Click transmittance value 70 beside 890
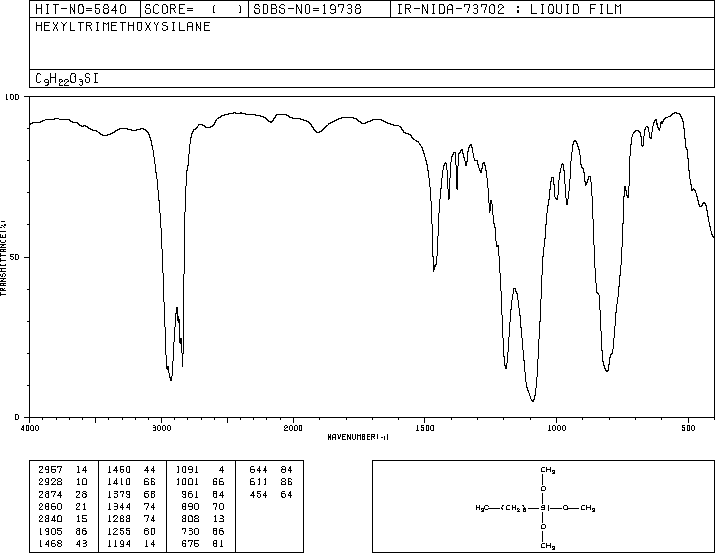 click(x=218, y=507)
